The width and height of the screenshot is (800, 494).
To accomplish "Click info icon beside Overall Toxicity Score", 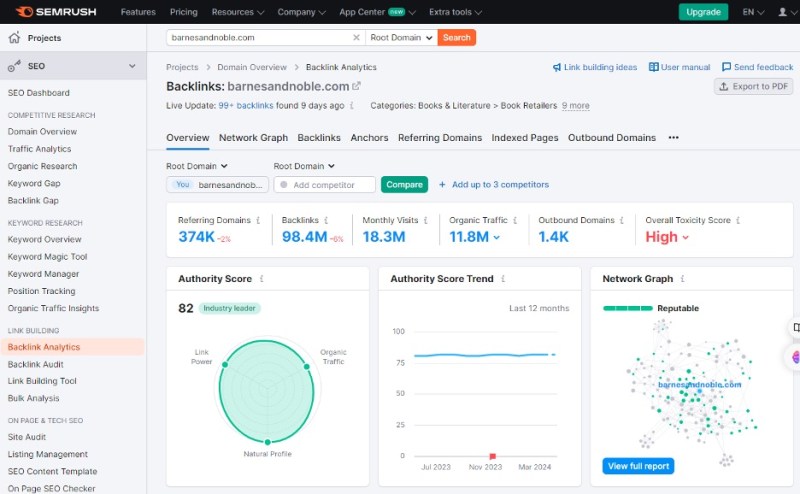I will [738, 220].
